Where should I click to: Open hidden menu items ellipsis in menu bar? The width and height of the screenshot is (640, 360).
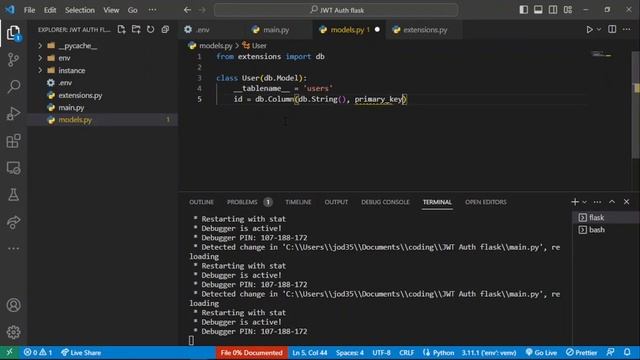click(x=152, y=10)
